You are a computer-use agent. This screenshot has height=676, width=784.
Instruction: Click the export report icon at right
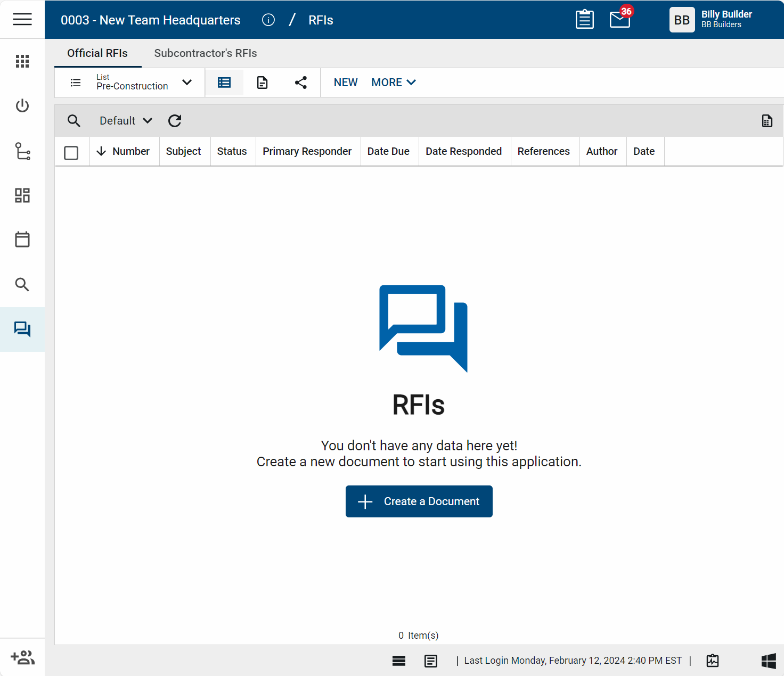(x=767, y=121)
